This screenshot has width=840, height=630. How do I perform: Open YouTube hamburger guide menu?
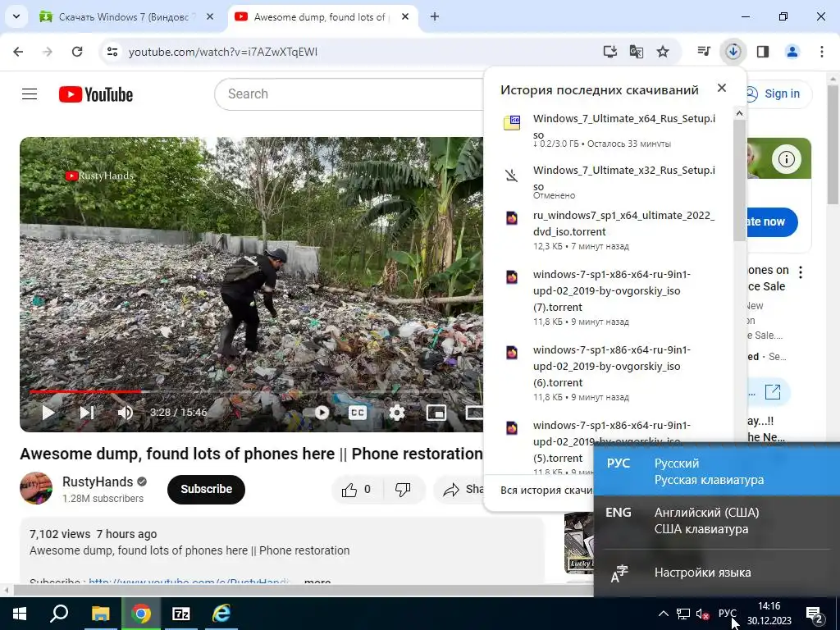[30, 94]
